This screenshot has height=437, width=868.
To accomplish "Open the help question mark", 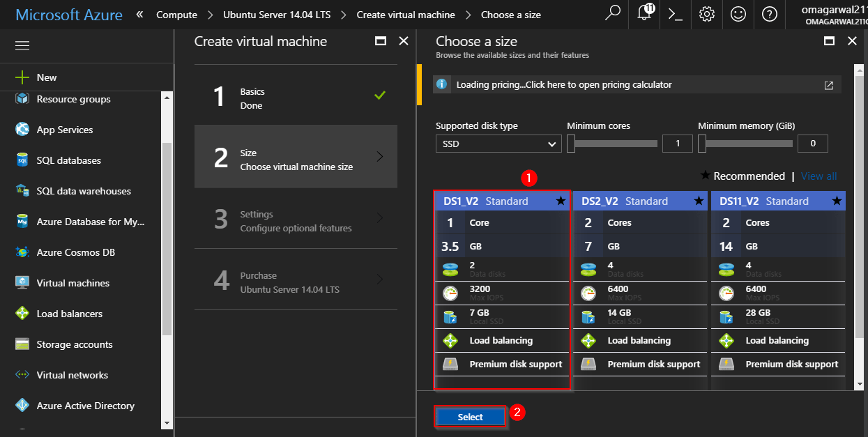I will tap(770, 14).
